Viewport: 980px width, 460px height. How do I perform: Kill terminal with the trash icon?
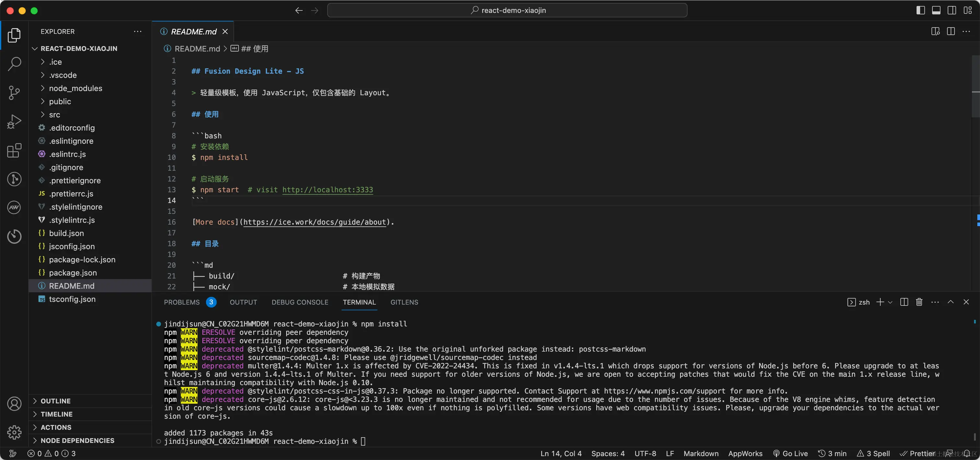click(919, 302)
